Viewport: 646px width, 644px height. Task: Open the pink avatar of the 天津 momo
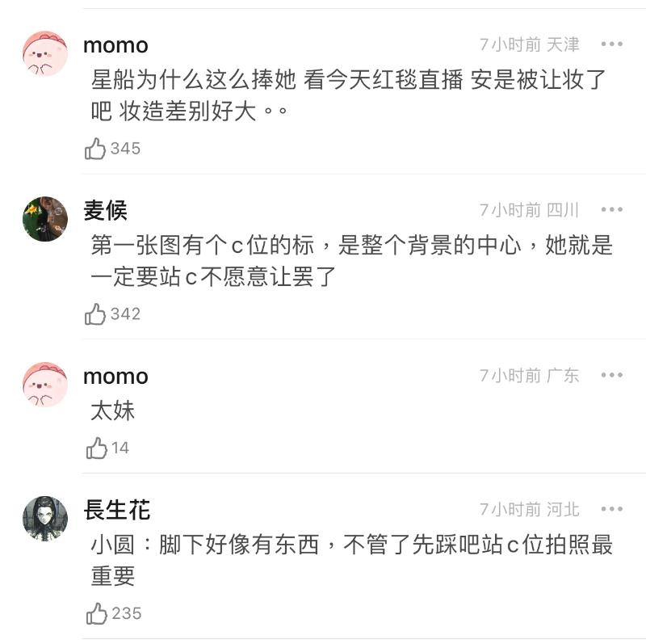click(44, 53)
